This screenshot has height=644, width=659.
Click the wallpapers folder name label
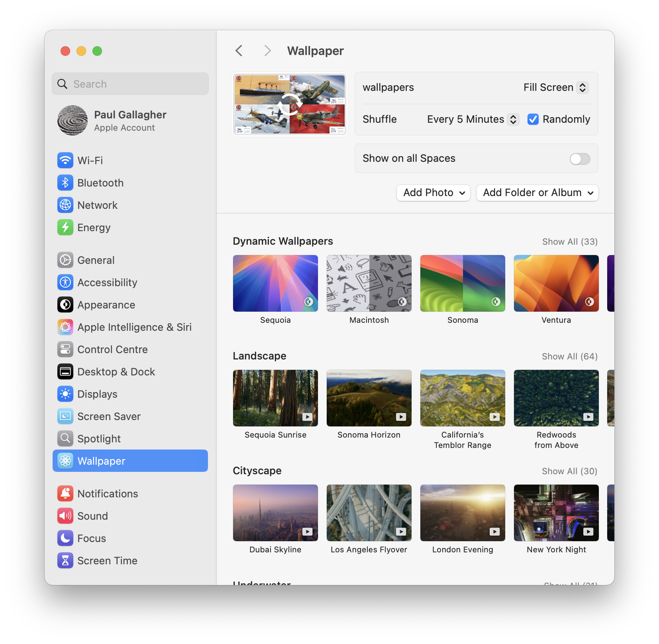click(x=388, y=87)
